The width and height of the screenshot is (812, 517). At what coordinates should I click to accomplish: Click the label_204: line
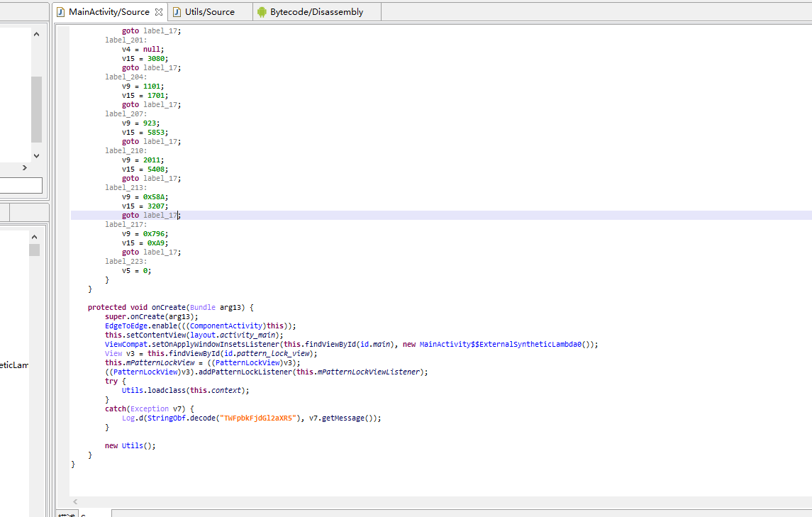point(126,77)
